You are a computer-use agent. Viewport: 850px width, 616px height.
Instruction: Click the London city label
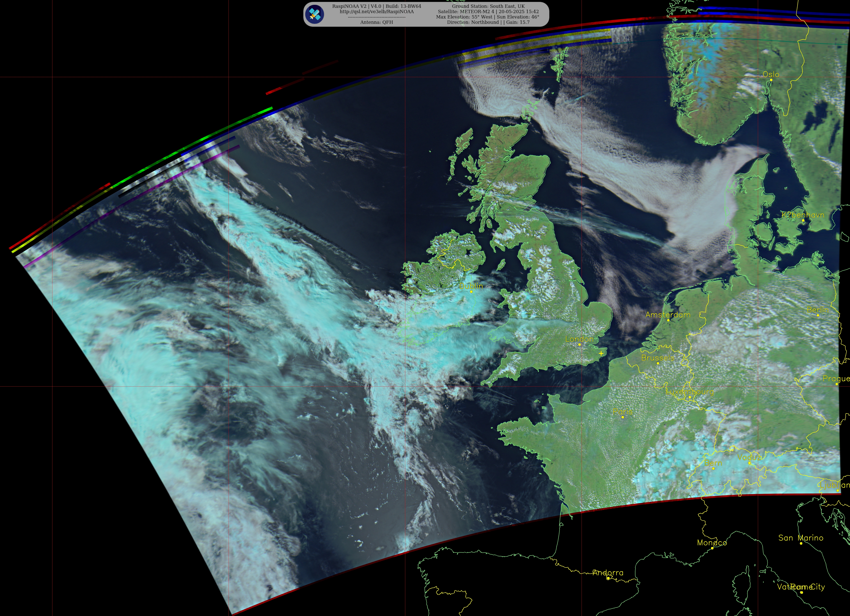579,339
